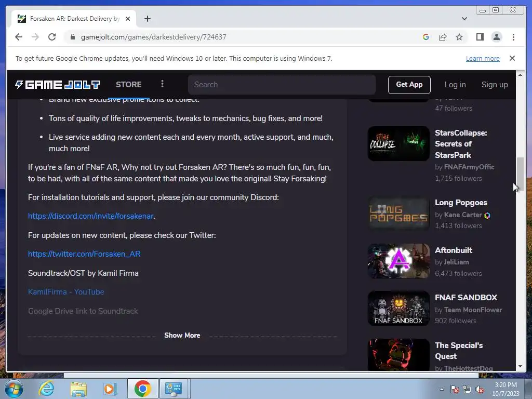The image size is (532, 399).
Task: Open the Forsaken_AR Twitter link
Action: pos(84,254)
